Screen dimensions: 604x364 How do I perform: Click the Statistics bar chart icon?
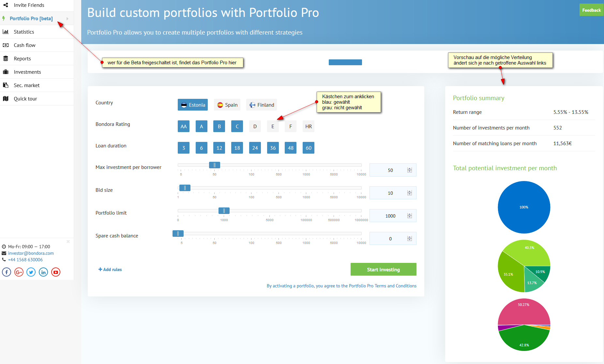click(6, 32)
